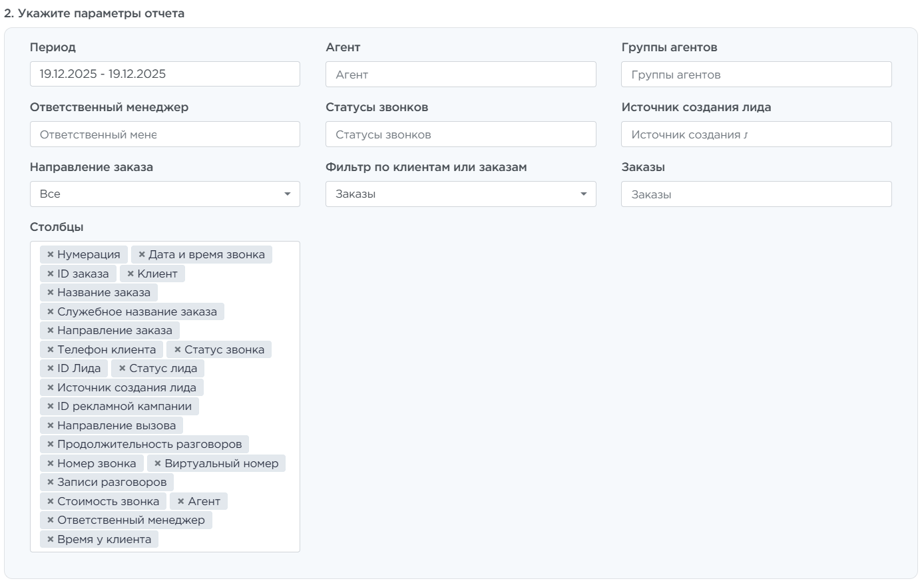This screenshot has height=585, width=924.
Task: Remove the Статус звонка column tag
Action: (177, 349)
